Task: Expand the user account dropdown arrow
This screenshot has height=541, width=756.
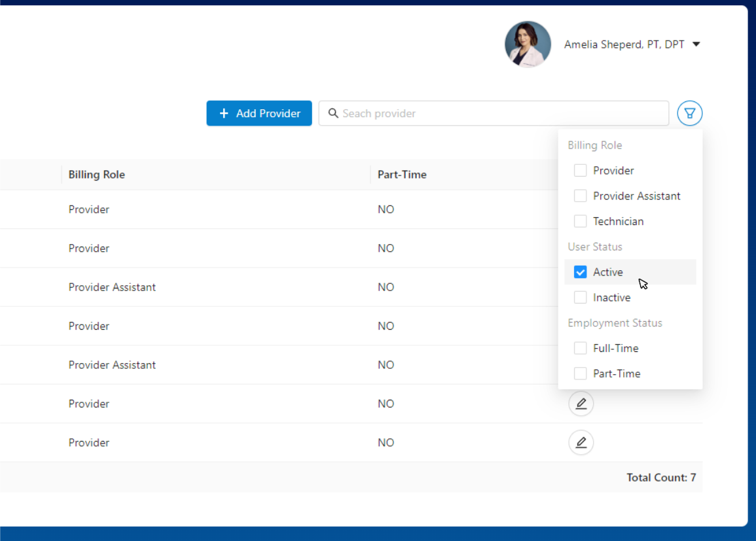Action: point(696,44)
